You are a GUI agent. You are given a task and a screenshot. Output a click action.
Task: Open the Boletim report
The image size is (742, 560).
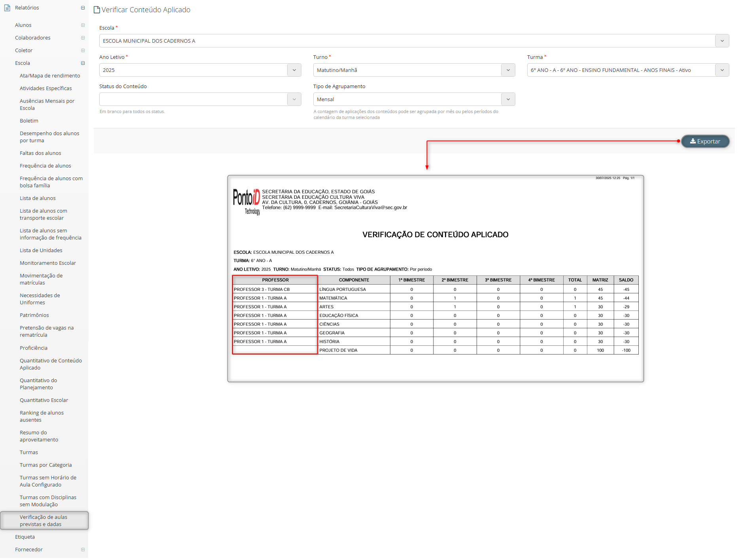[x=29, y=121]
